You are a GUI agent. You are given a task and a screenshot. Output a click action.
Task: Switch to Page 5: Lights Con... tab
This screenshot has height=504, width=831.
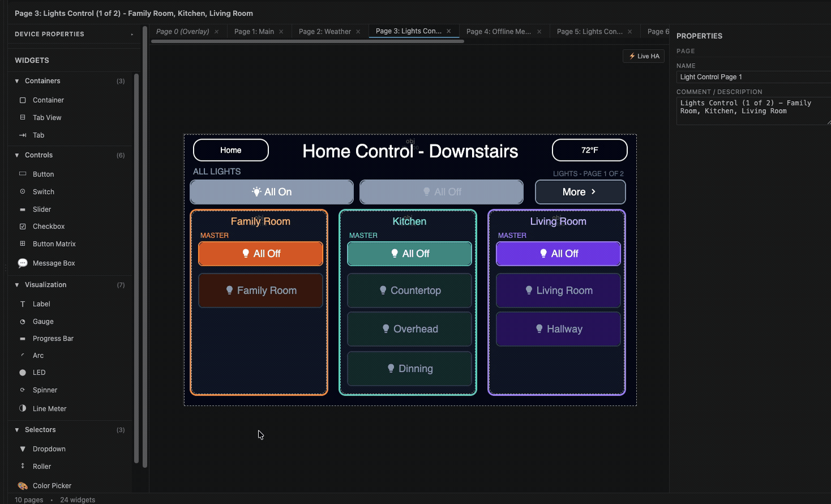click(589, 32)
